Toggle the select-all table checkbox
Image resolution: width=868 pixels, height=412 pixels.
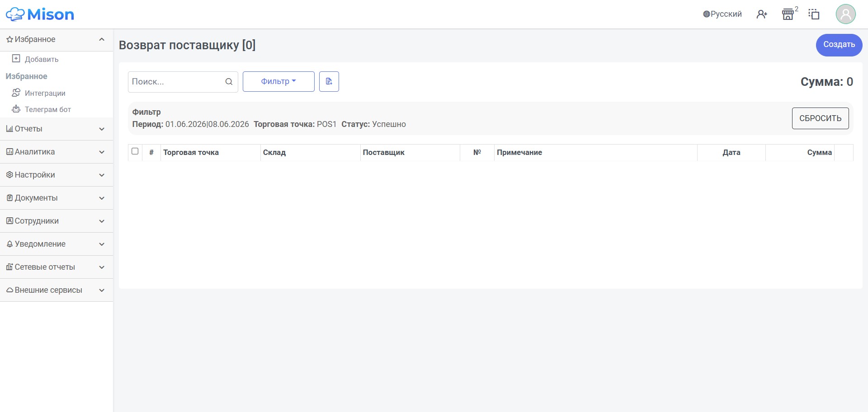(x=135, y=151)
